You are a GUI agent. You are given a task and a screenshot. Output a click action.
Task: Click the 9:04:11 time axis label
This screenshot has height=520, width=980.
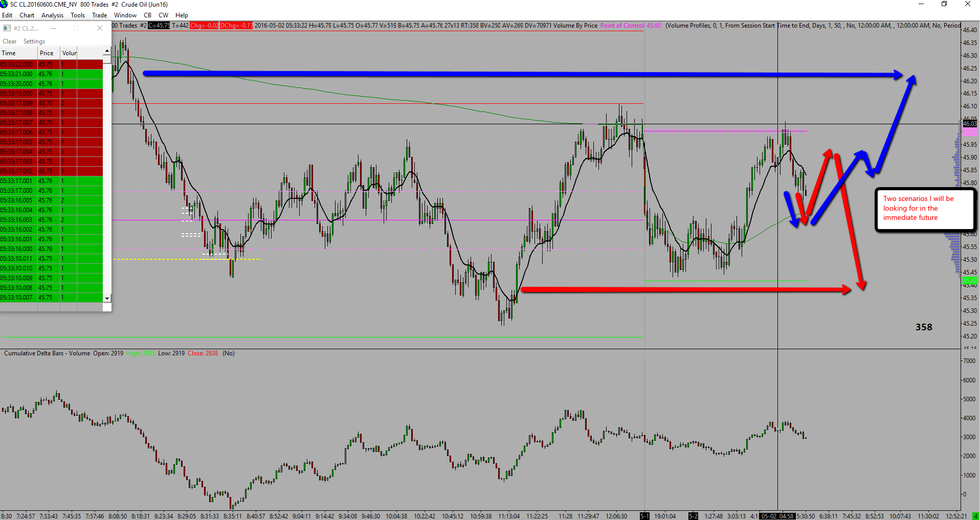pyautogui.click(x=302, y=516)
